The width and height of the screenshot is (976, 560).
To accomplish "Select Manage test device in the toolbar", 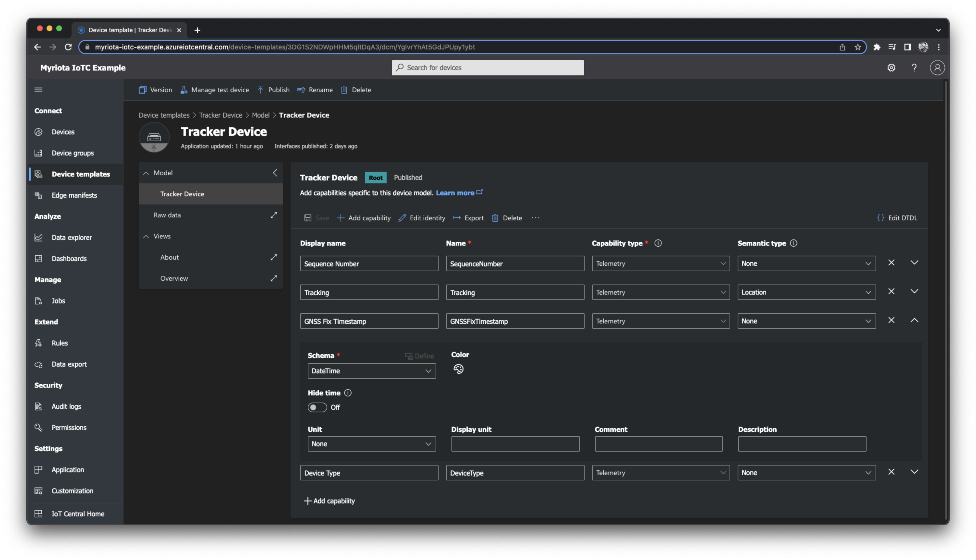I will point(215,90).
